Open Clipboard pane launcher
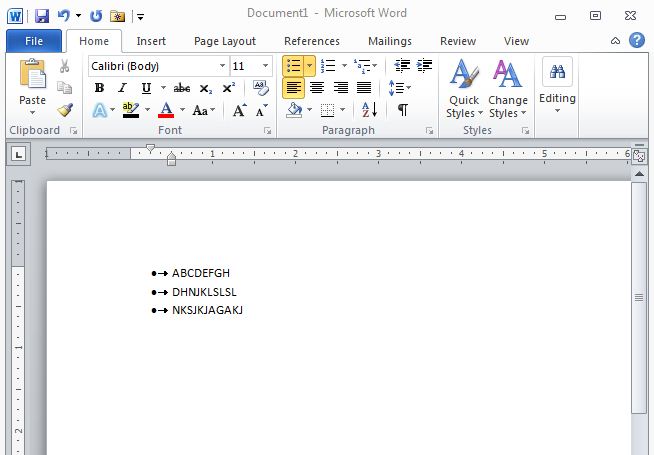The width and height of the screenshot is (654, 455). tap(74, 131)
